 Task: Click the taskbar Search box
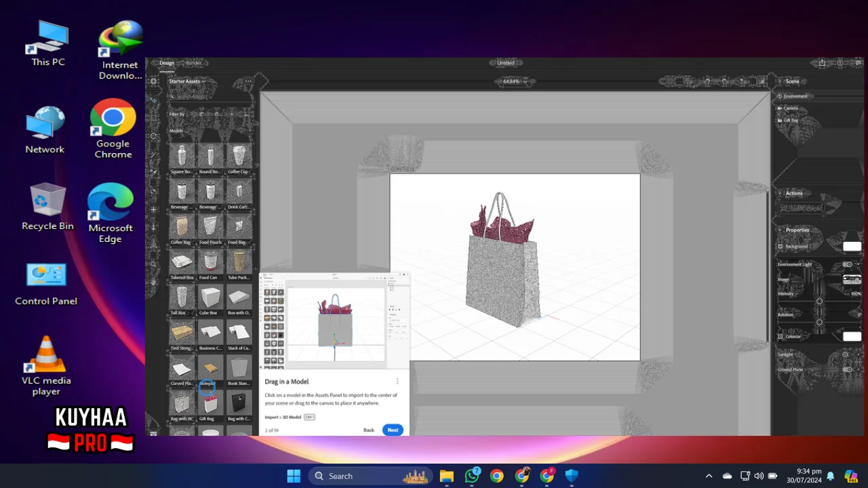tap(370, 476)
